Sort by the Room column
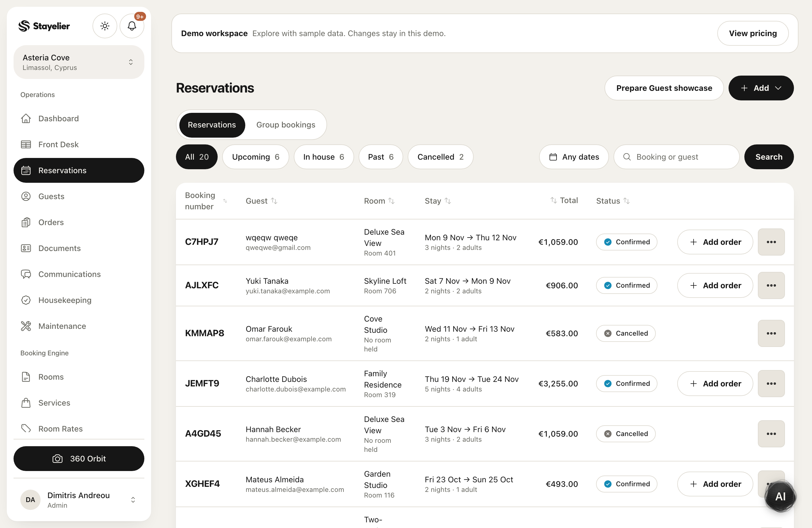The image size is (812, 528). click(x=379, y=201)
